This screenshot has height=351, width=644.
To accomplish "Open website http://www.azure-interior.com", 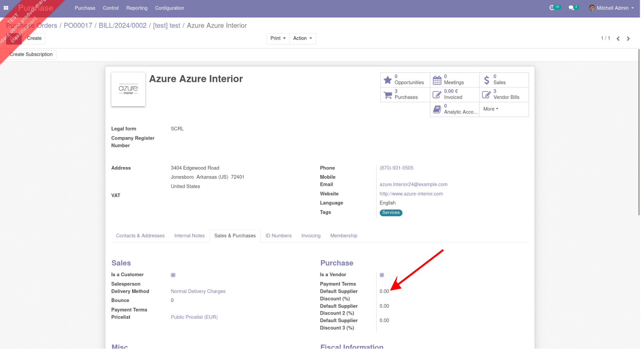I will click(411, 194).
